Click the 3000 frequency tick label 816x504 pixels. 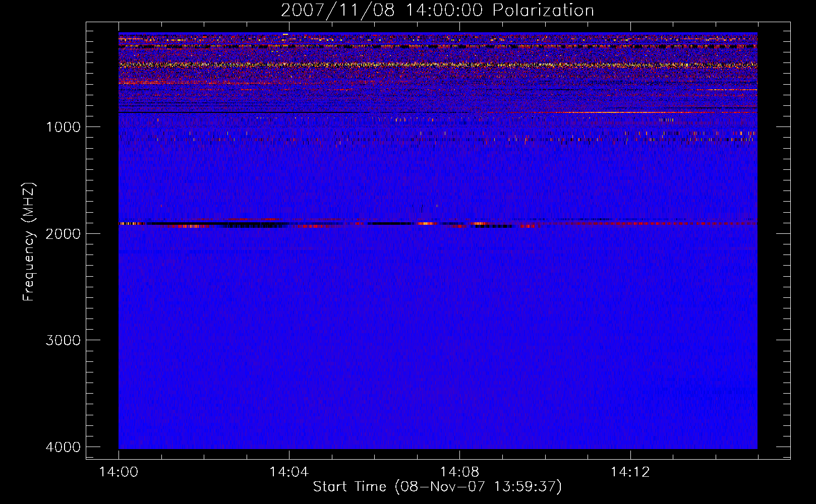63,340
